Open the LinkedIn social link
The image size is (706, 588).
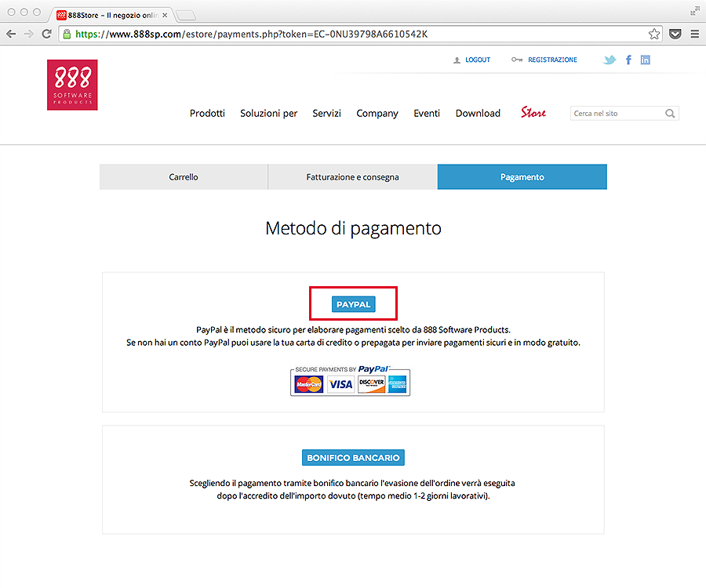click(646, 60)
